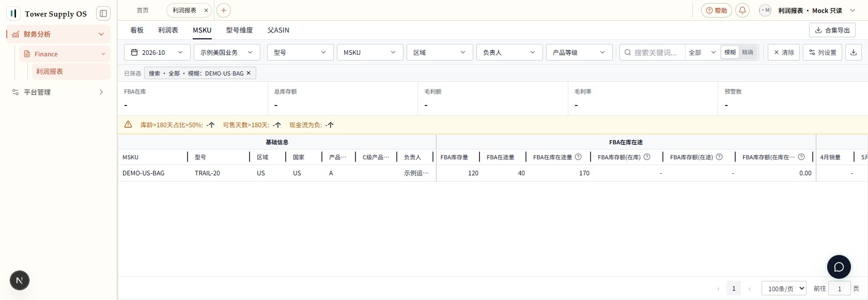Go to next page arrow
The height and width of the screenshot is (300, 868).
click(x=749, y=289)
